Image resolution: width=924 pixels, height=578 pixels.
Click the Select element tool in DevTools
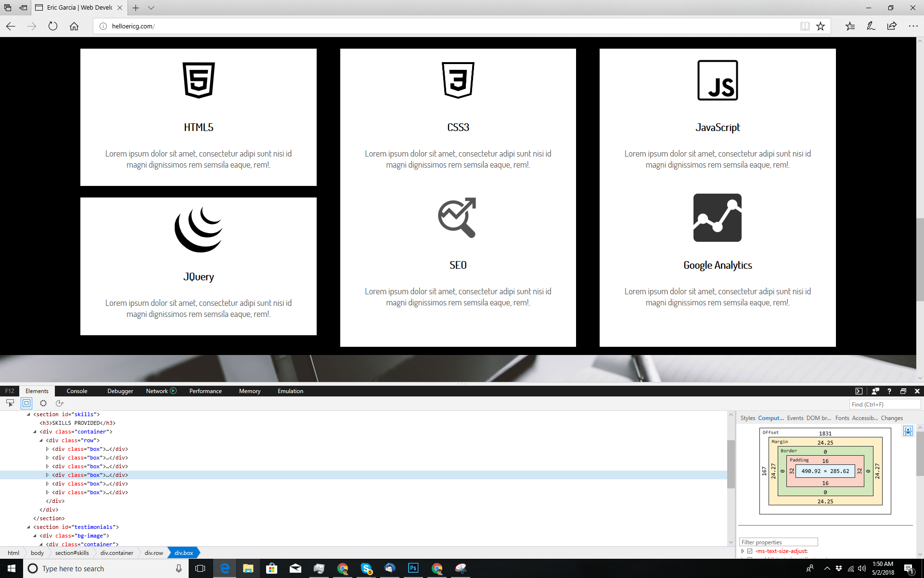[10, 403]
